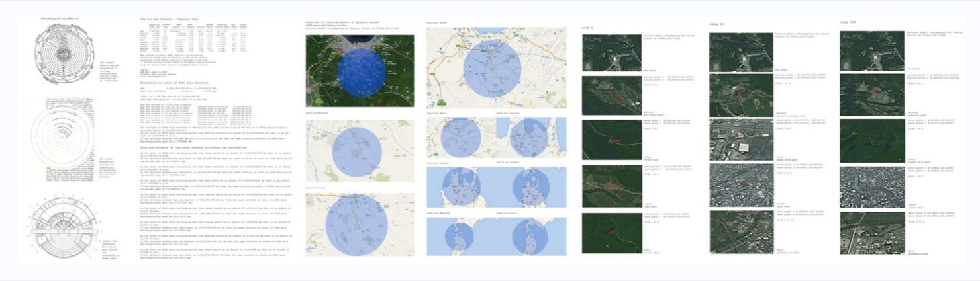Click the "Position Pluto" label
This screenshot has height=281, width=980.
click(506, 212)
